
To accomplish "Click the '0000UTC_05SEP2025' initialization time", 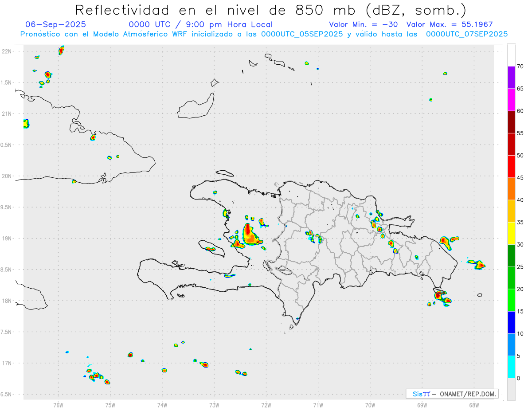I will click(302, 34).
